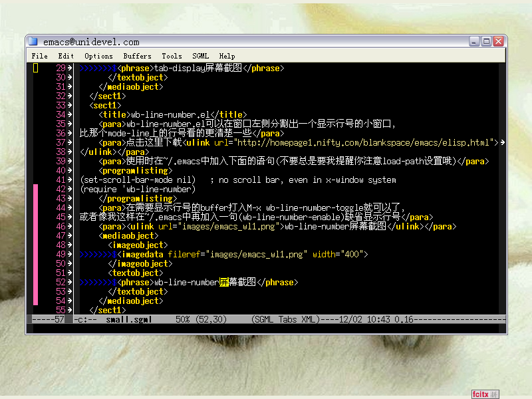The image size is (532, 399).
Task: Maximize the emacs@unidevel.com window
Action: (486, 41)
